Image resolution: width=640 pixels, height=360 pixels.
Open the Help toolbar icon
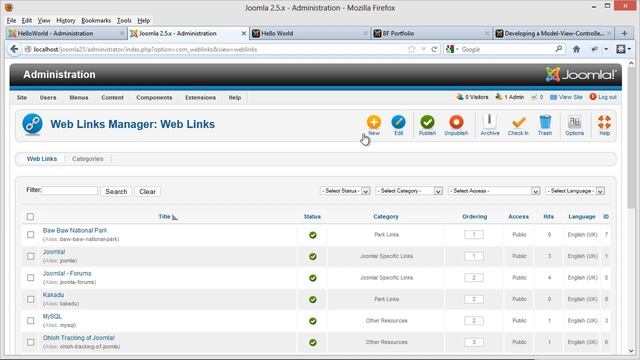point(604,125)
